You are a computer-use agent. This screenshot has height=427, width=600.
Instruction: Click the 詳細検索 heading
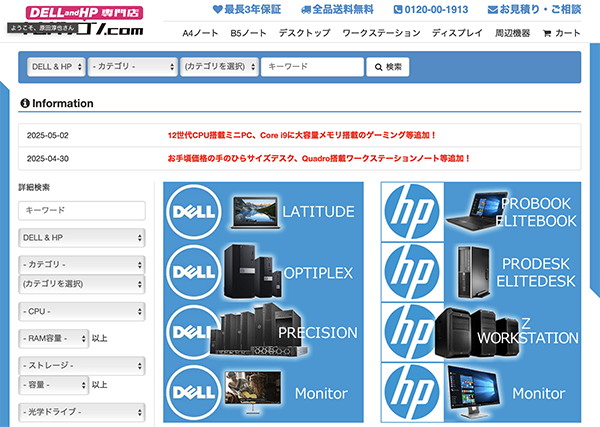pos(34,187)
